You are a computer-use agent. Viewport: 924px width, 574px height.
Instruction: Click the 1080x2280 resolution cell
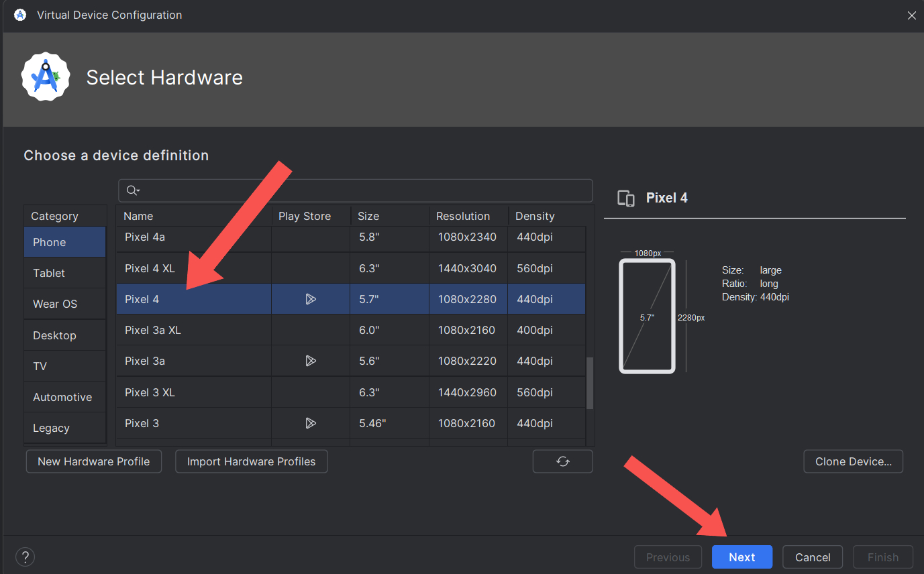click(467, 299)
